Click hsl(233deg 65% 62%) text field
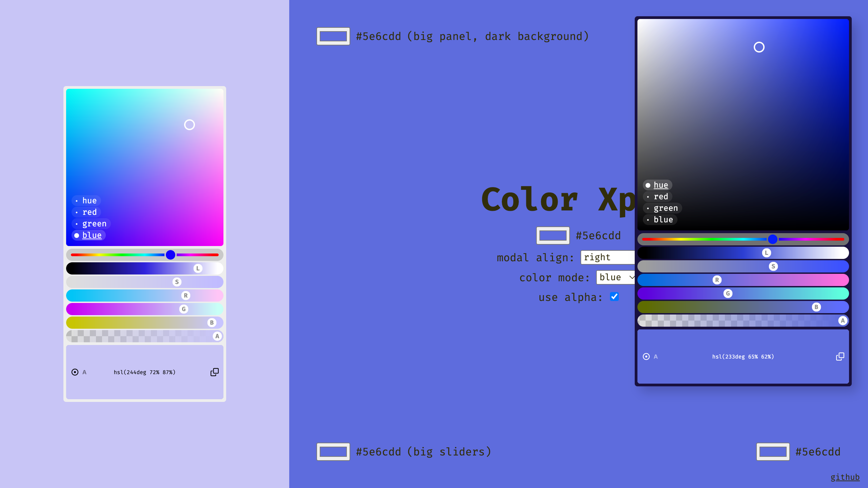The height and width of the screenshot is (488, 868). pos(743,357)
